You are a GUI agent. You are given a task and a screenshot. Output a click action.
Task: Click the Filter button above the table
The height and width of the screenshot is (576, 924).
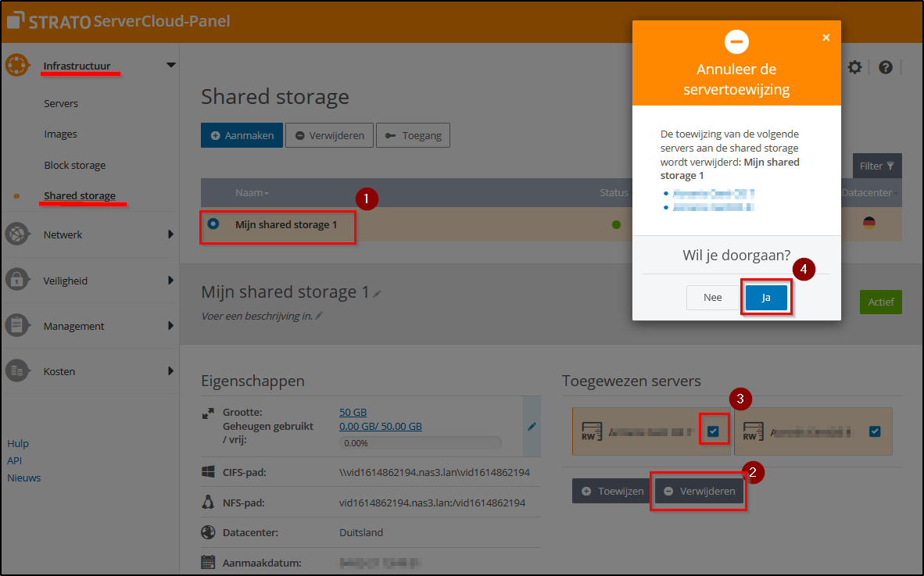click(876, 166)
